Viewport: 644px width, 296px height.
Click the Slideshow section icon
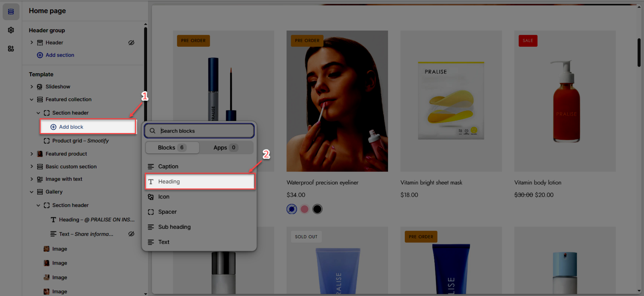[x=40, y=87]
